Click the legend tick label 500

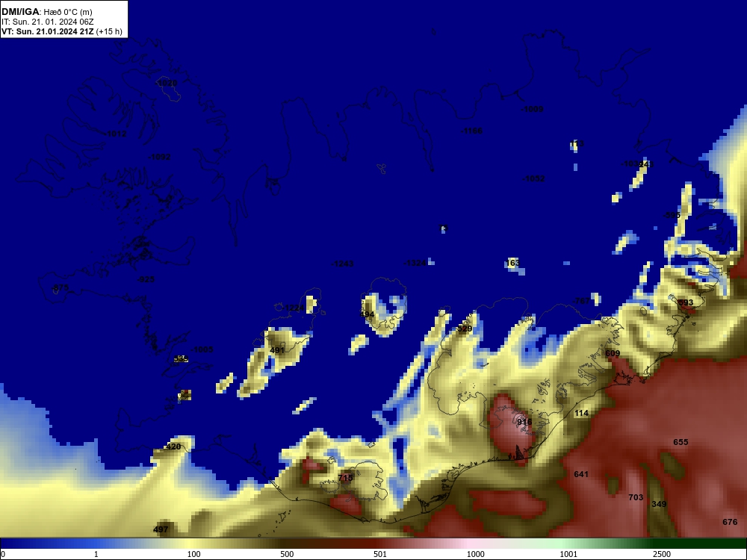point(287,554)
